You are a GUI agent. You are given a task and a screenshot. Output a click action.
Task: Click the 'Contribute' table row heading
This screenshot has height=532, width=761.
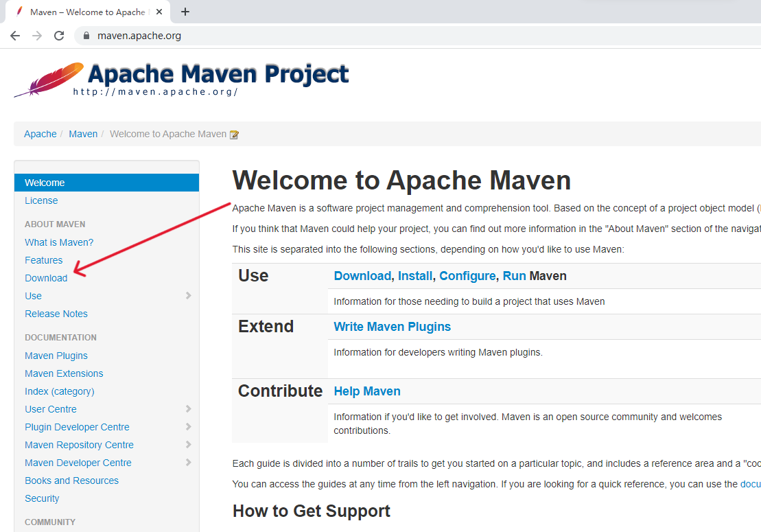coord(280,391)
